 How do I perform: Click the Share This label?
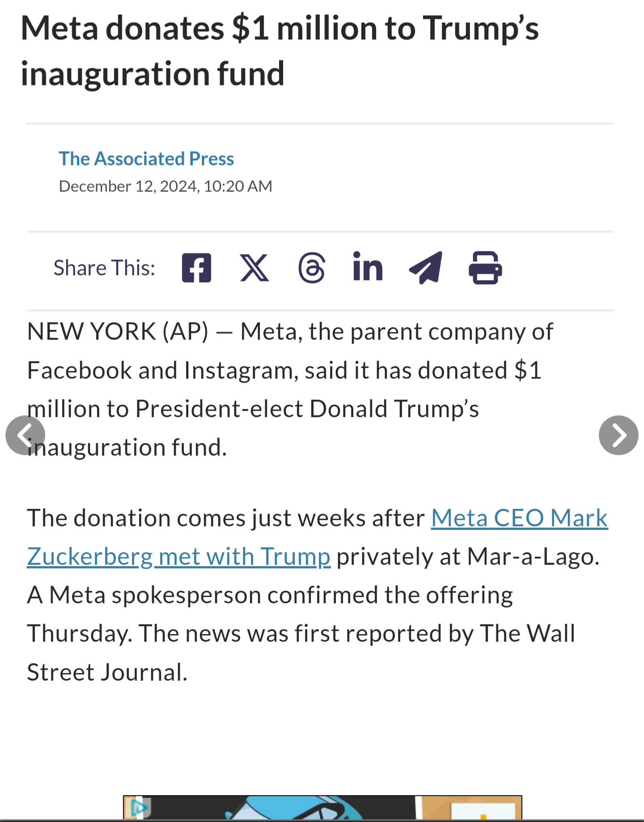click(x=104, y=268)
